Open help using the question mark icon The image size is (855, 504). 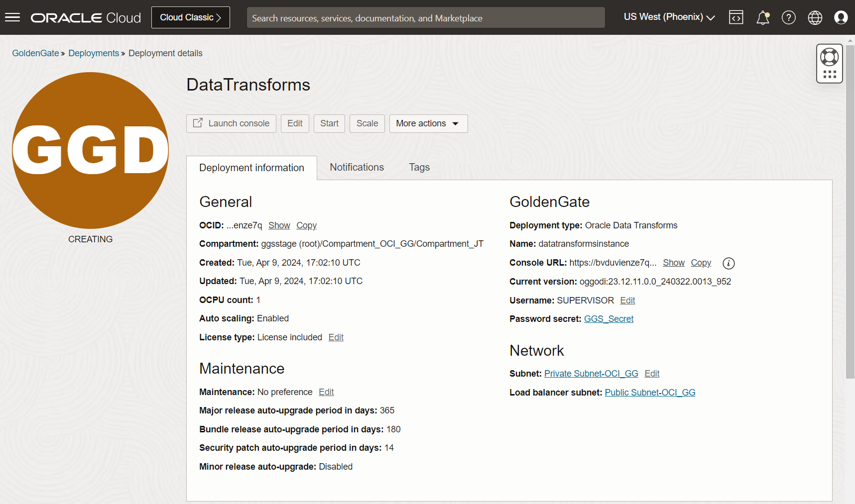coord(788,17)
